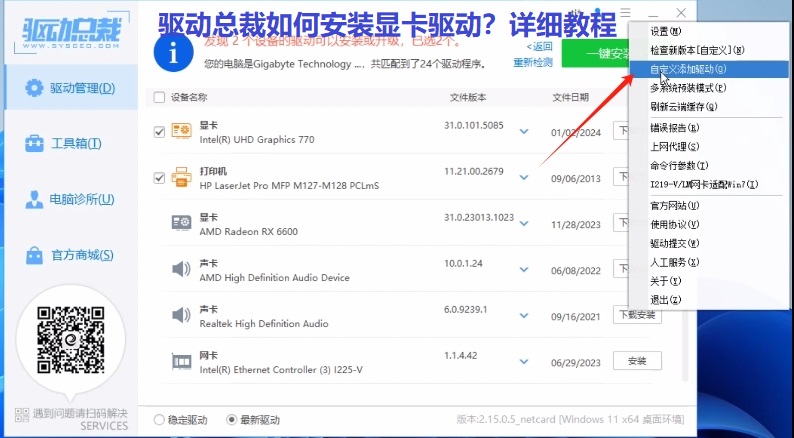Click version text 10.0.1.24

point(463,263)
